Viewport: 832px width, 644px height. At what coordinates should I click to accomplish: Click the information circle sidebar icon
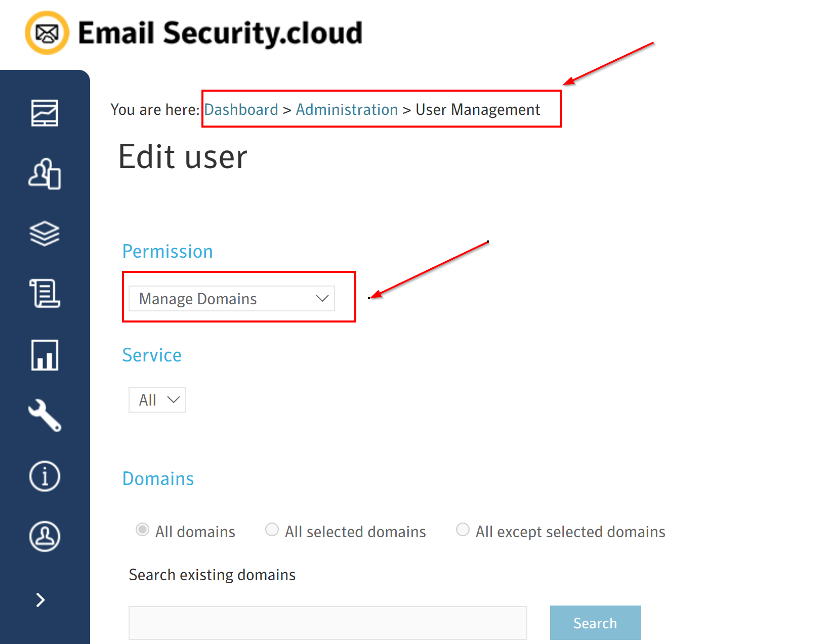(x=45, y=476)
